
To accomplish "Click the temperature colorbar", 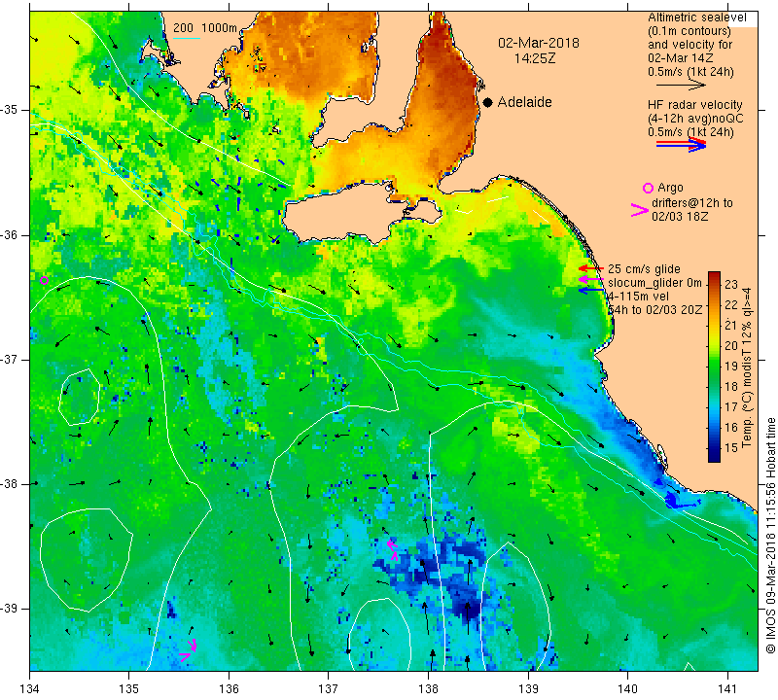I will [x=714, y=367].
